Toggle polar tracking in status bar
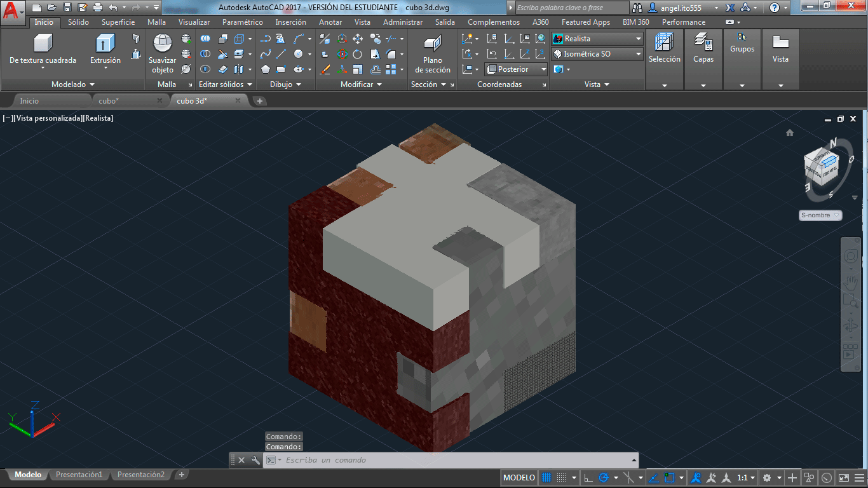 click(x=604, y=477)
